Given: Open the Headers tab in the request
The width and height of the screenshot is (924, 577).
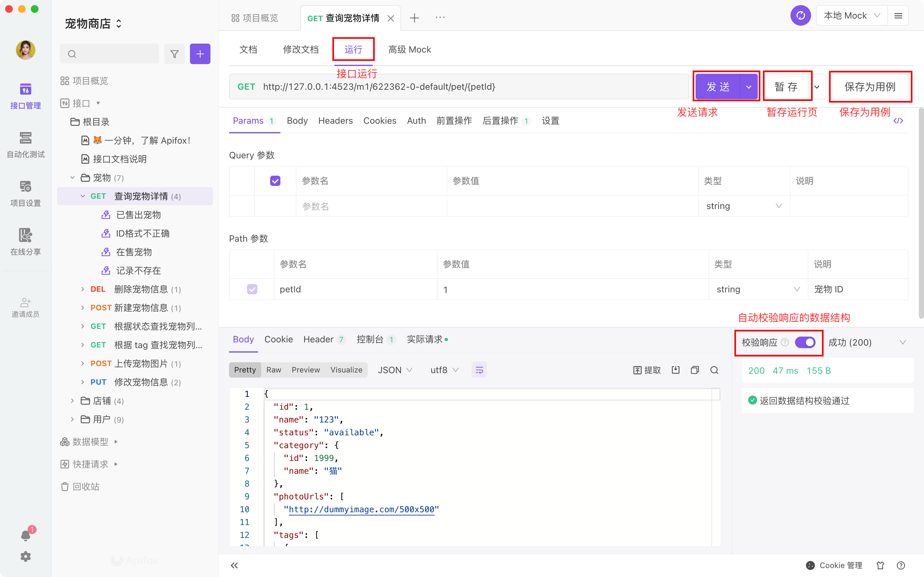Looking at the screenshot, I should coord(335,121).
